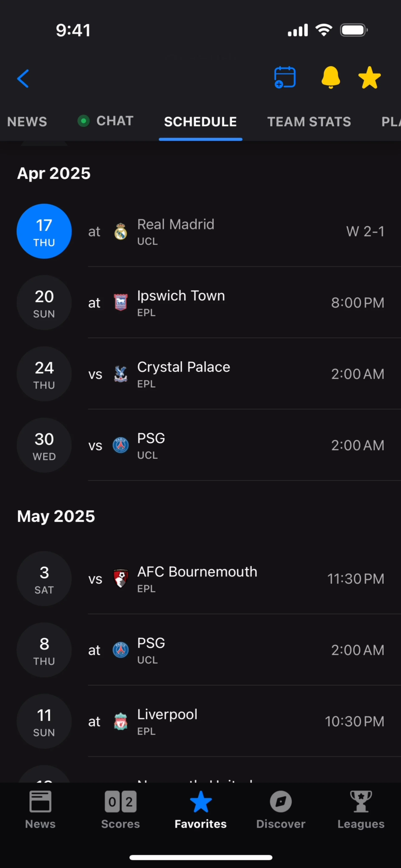The height and width of the screenshot is (868, 401).
Task: Open the CHAT tab
Action: click(x=106, y=121)
